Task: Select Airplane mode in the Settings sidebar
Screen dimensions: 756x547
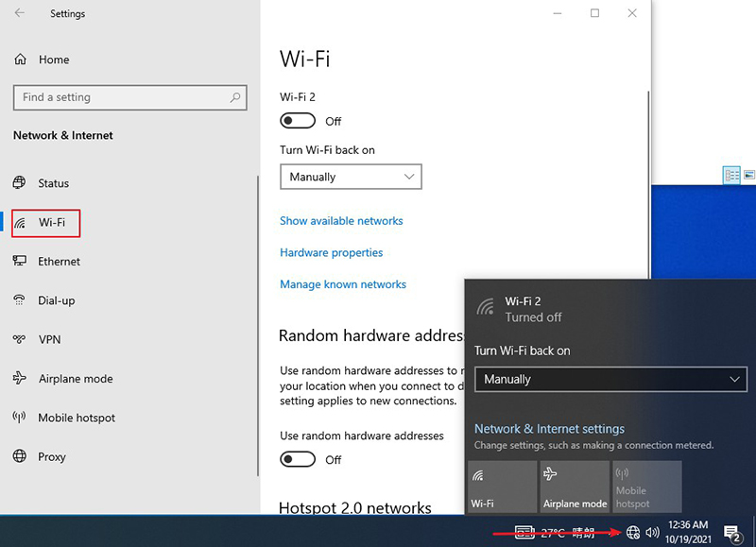Action: [x=63, y=378]
